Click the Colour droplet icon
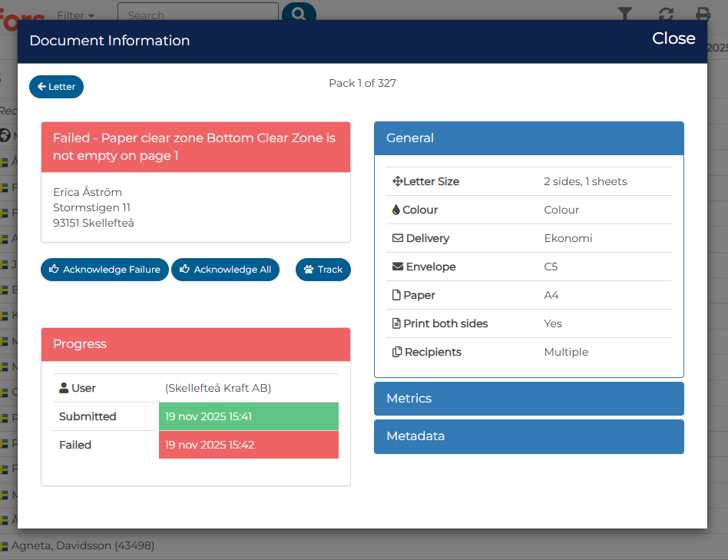This screenshot has height=560, width=728. (396, 210)
